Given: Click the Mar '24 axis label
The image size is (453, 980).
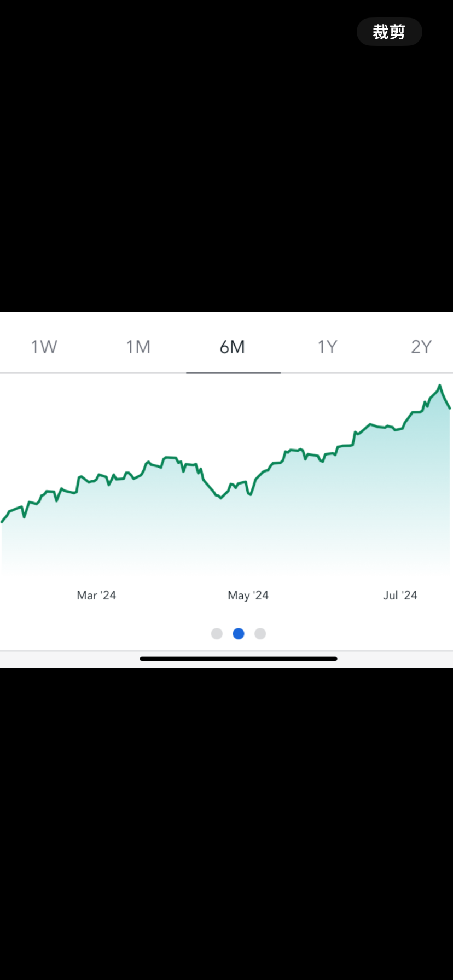Looking at the screenshot, I should coord(96,595).
